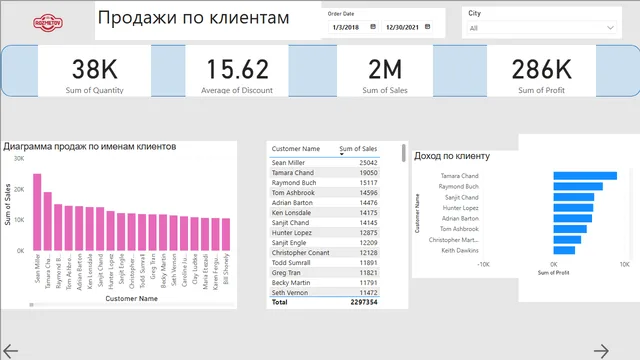This screenshot has width=640, height=360.
Task: Select the Todd Sumrall table row
Action: (324, 262)
